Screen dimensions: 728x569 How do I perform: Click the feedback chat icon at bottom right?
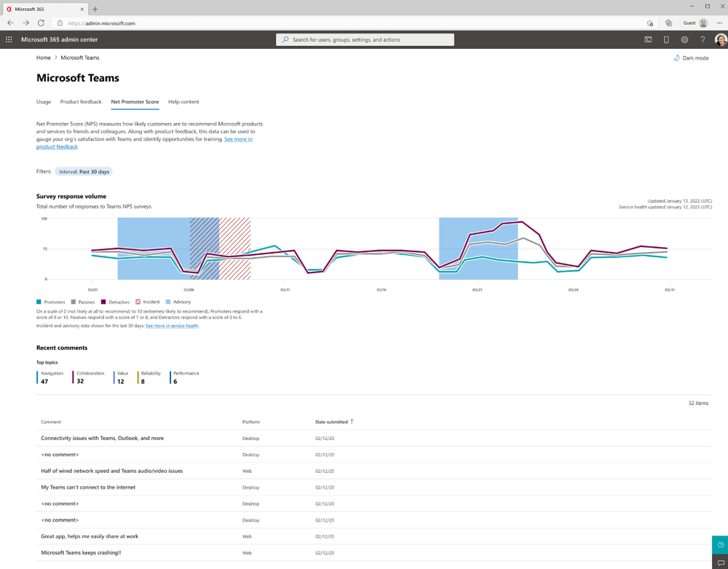(720, 562)
